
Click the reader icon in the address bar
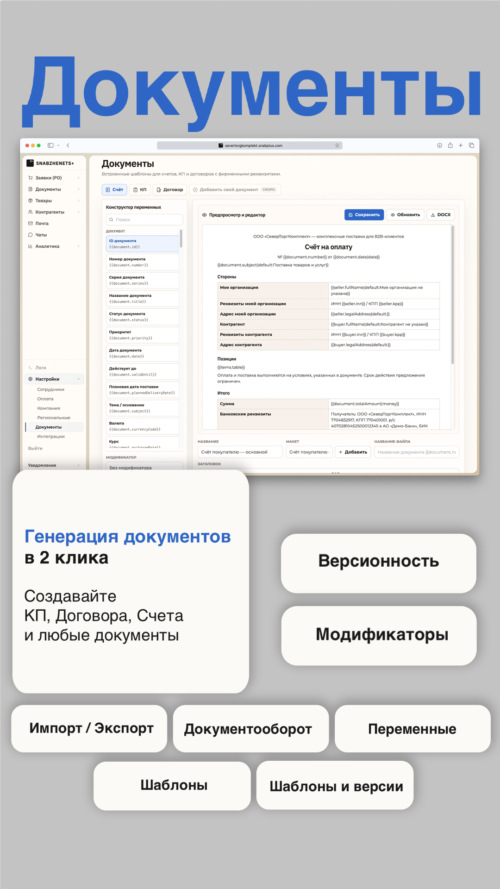pyautogui.click(x=337, y=146)
